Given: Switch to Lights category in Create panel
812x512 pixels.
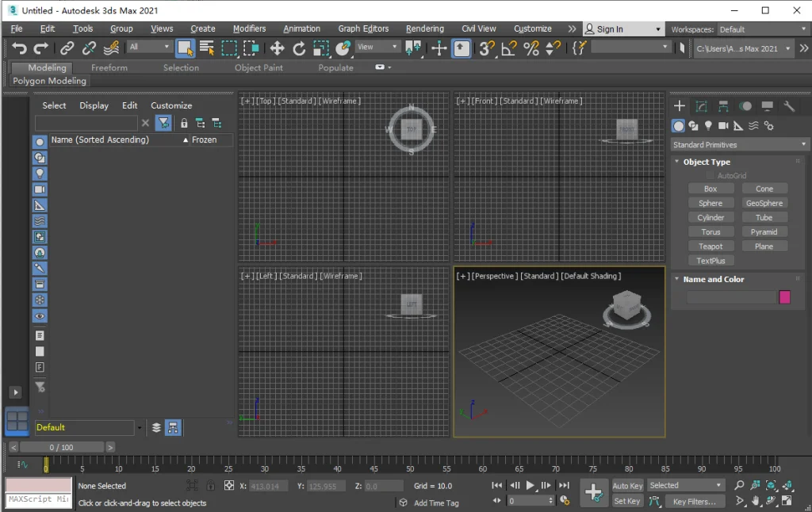Looking at the screenshot, I should pos(708,126).
